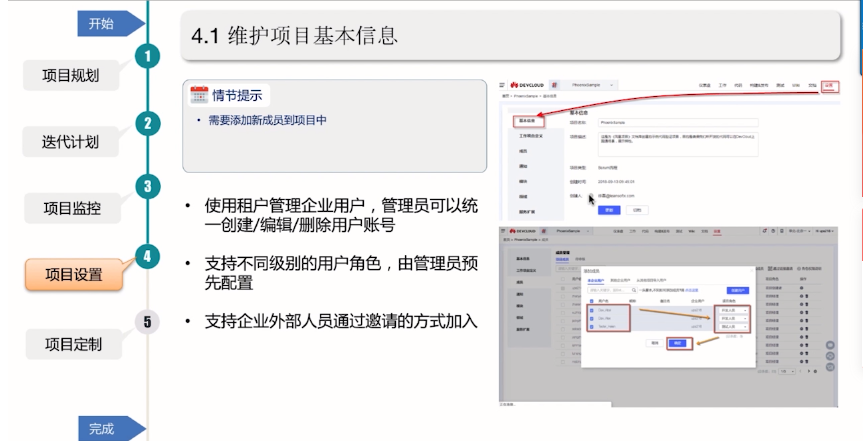
Task: Click search magnifier in add-member dialog
Action: [634, 290]
